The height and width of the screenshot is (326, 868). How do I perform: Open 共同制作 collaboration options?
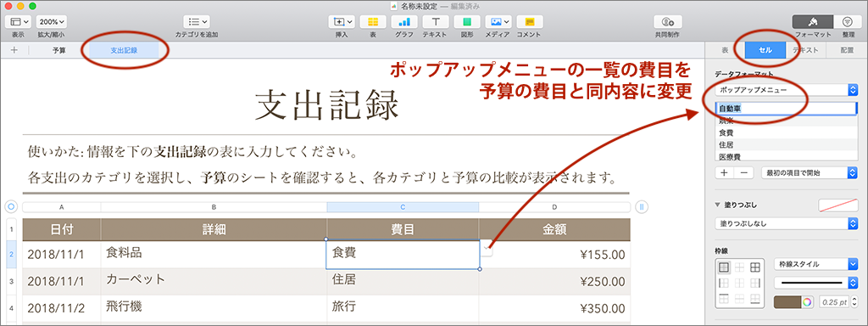click(x=667, y=21)
